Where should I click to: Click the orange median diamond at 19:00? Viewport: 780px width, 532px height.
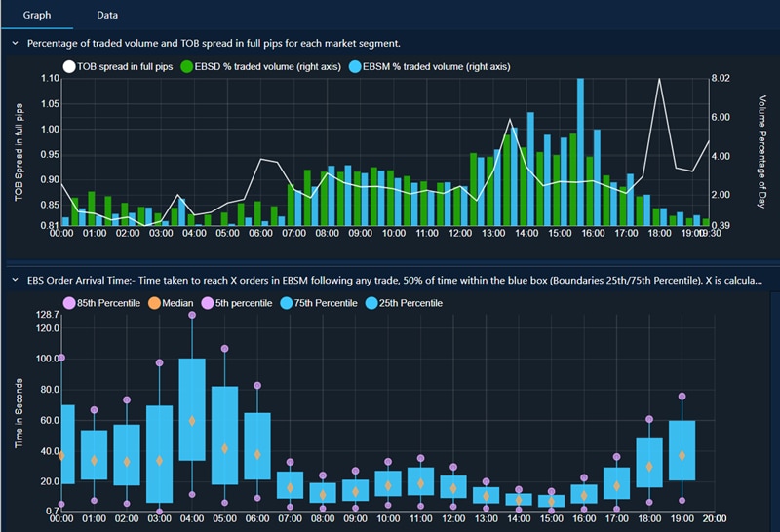[682, 455]
